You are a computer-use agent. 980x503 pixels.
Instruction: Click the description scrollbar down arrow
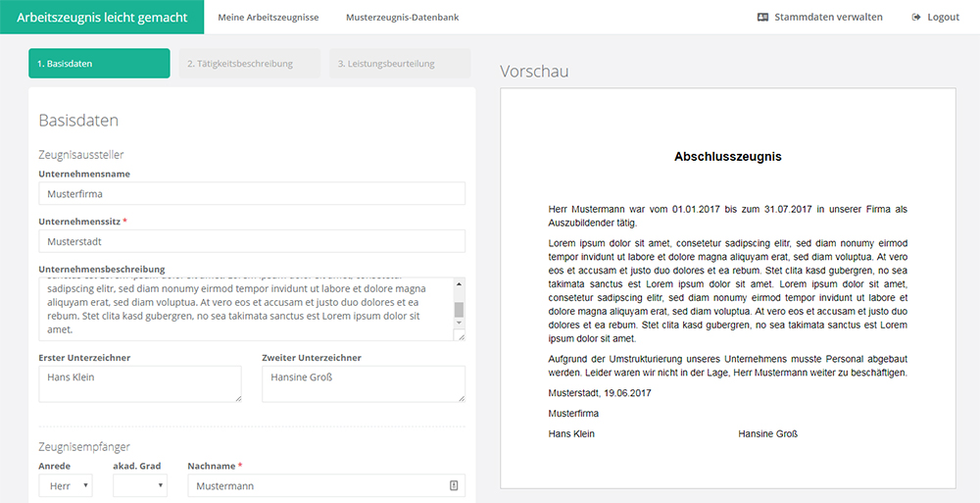pos(460,323)
